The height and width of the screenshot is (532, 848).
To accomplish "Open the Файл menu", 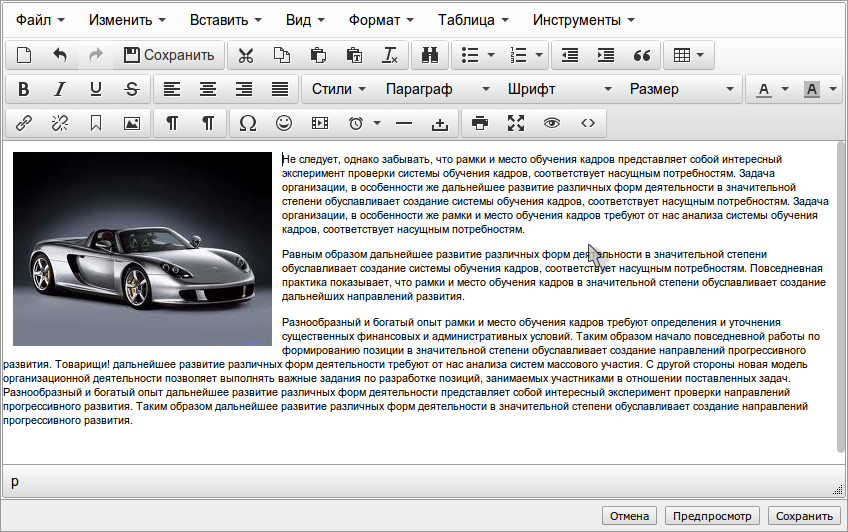I will 40,21.
